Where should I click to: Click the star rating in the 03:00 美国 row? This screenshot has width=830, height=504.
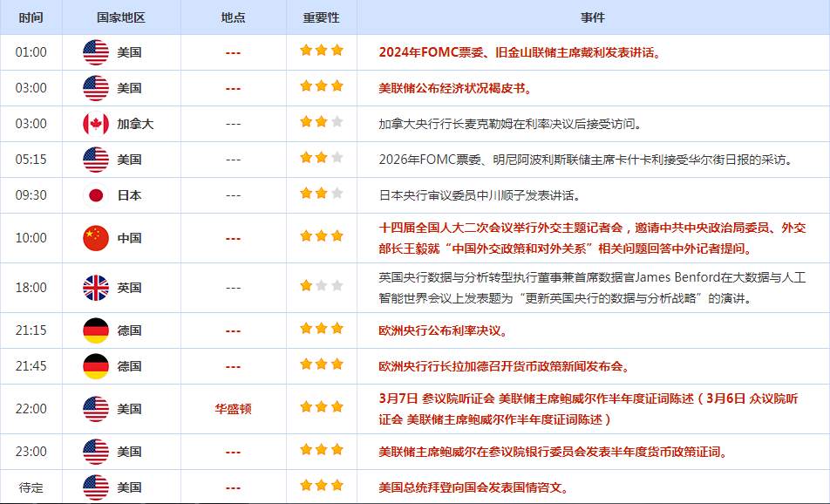322,85
